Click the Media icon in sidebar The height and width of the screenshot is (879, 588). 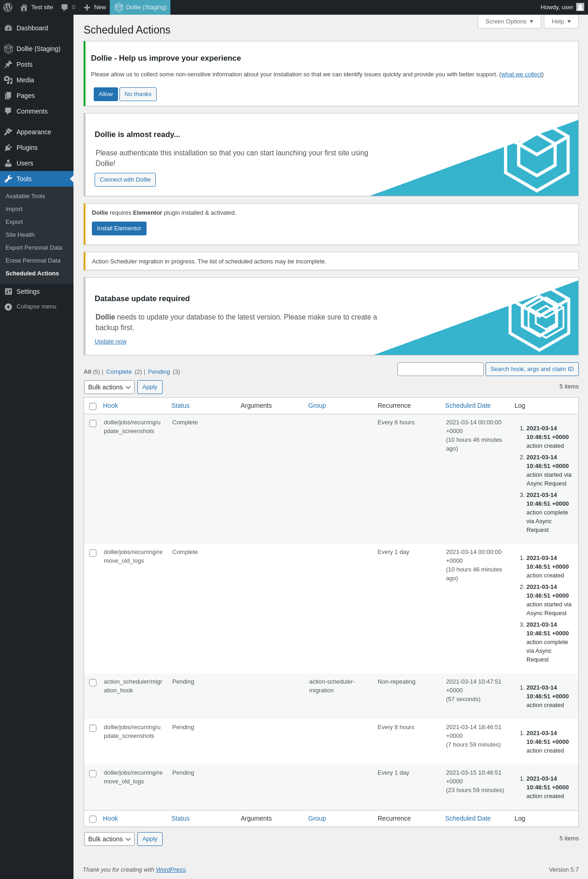[8, 80]
